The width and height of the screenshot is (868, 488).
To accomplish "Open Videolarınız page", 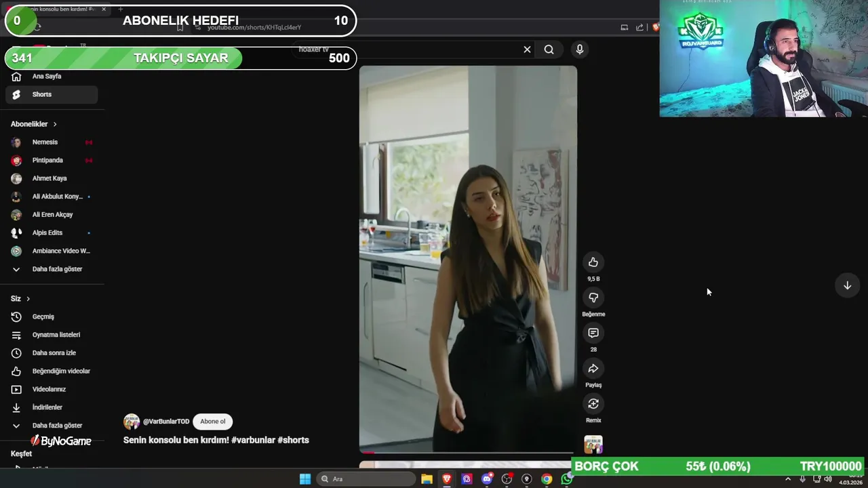I will (x=52, y=390).
